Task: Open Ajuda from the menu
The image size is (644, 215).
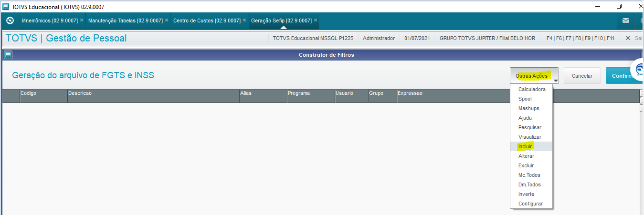Action: (x=531, y=118)
